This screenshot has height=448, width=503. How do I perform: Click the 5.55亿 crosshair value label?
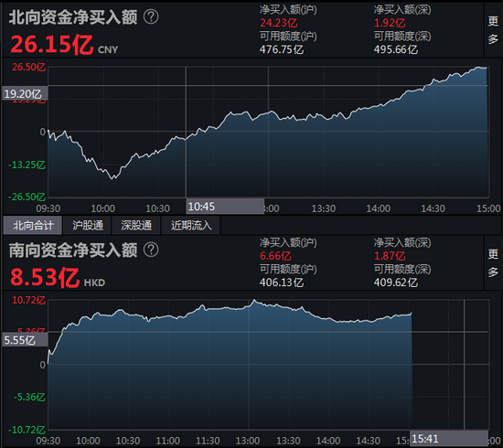(x=25, y=340)
